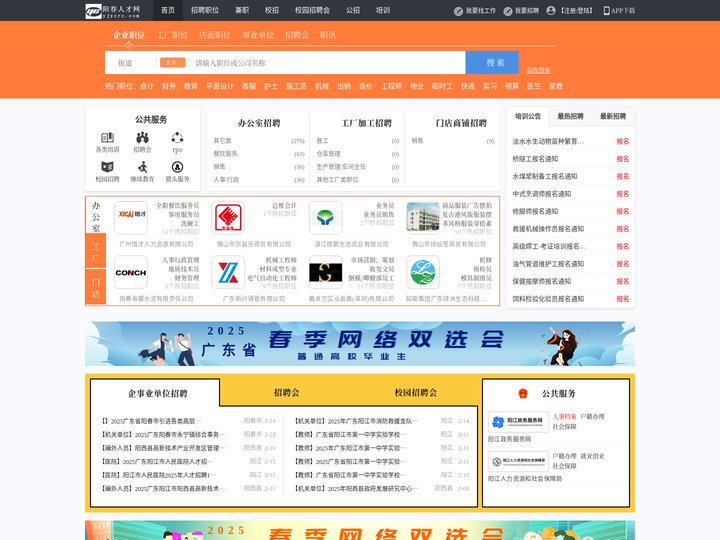The width and height of the screenshot is (720, 540).
Task: Select the 企业职位 search tab
Action: coord(129,35)
